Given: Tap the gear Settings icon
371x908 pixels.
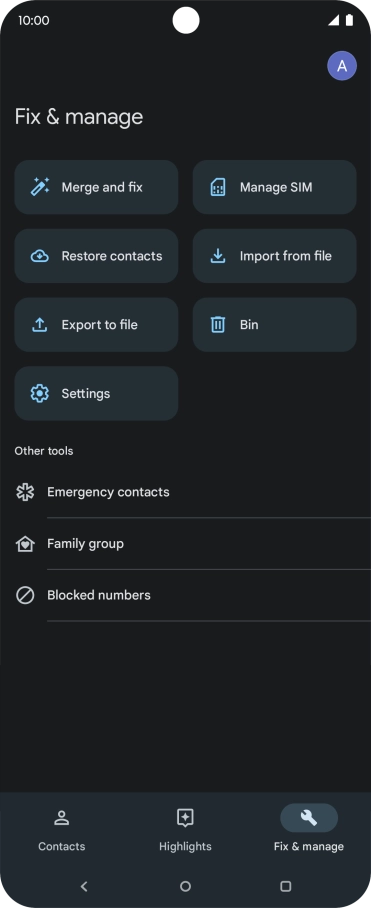Looking at the screenshot, I should pyautogui.click(x=39, y=394).
